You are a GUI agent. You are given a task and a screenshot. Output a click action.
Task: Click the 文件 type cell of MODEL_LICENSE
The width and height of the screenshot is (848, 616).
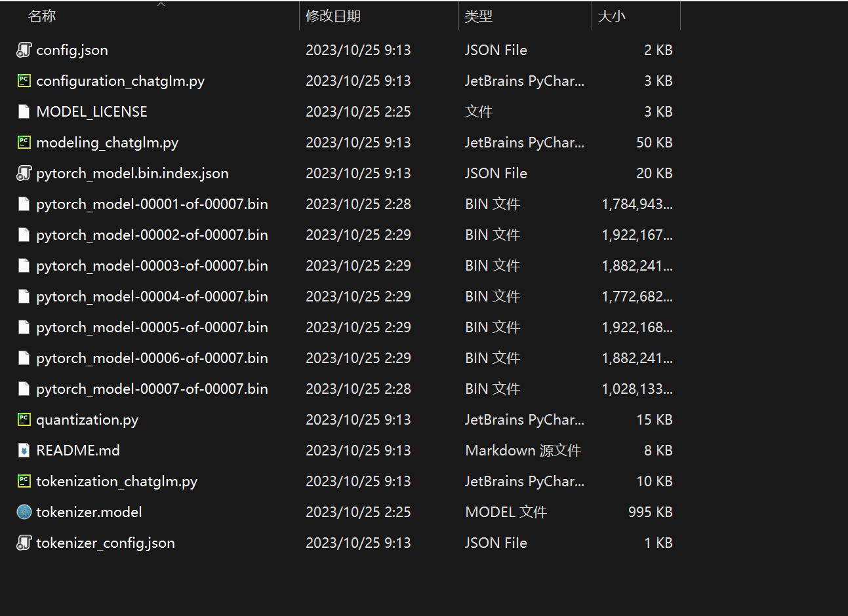(479, 111)
